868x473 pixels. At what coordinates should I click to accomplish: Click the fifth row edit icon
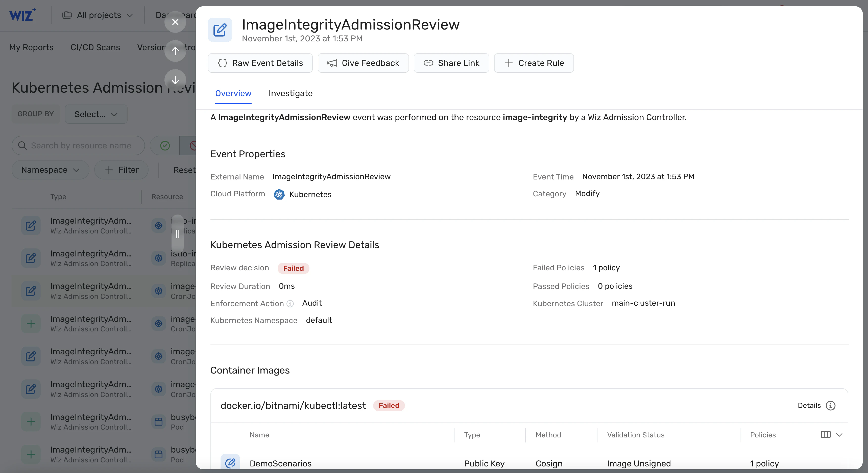click(31, 356)
